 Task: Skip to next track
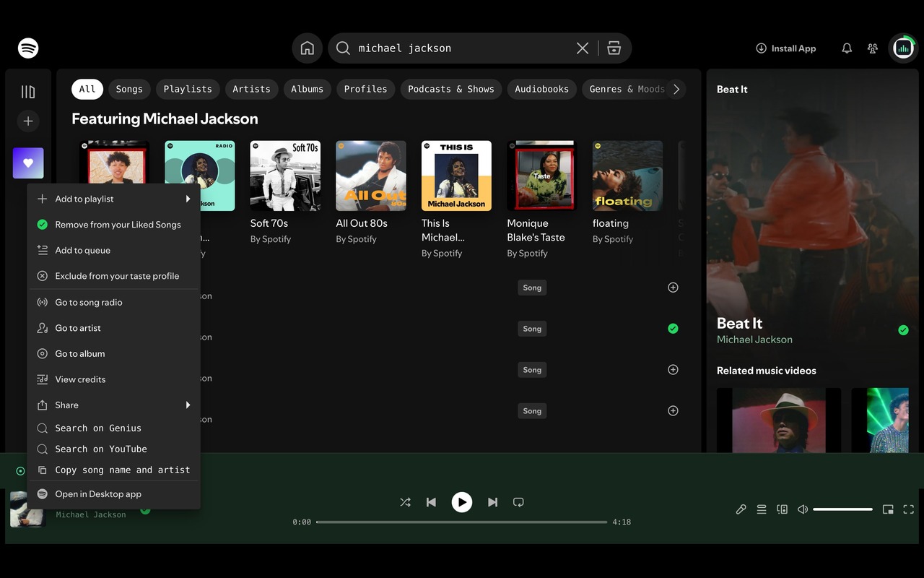pos(492,502)
